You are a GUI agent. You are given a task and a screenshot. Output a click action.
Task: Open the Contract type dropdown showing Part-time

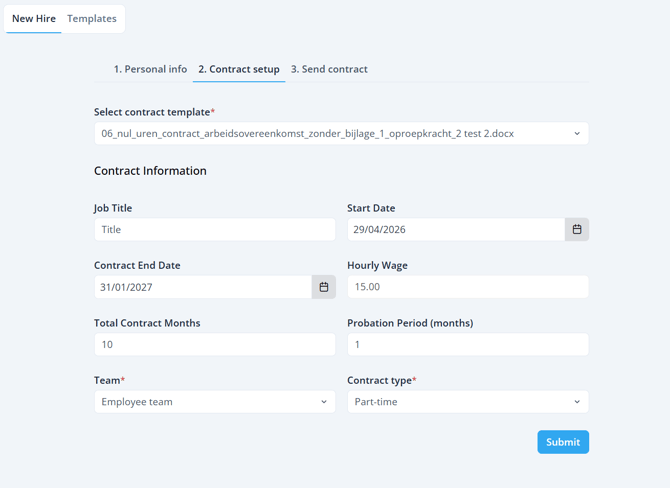click(x=468, y=402)
